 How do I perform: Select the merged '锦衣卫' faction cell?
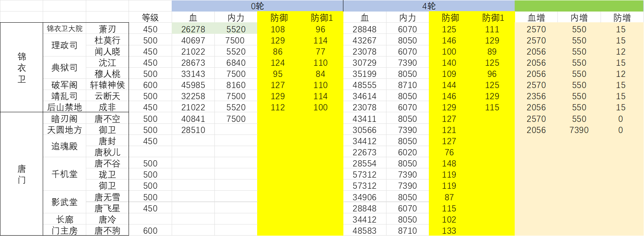click(22, 68)
